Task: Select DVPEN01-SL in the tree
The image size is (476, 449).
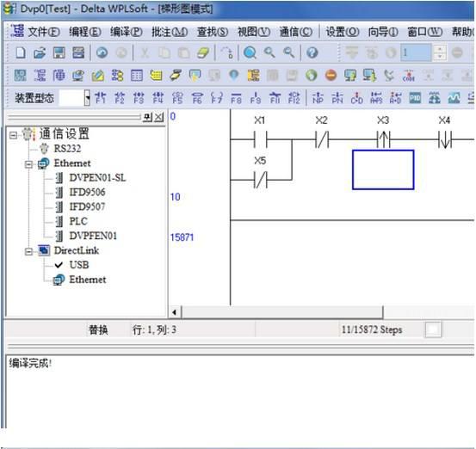Action: pos(97,178)
